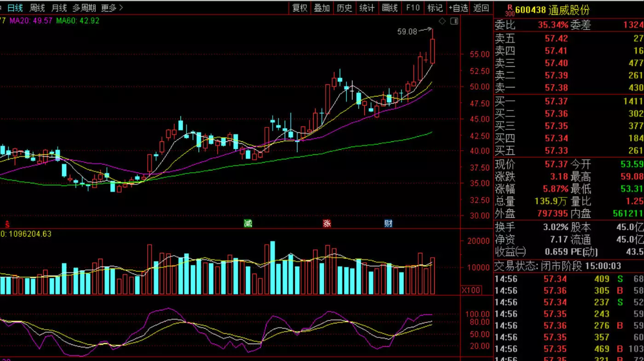The image size is (644, 361).
Task: Click the X100 volume unit label
Action: pos(471,290)
